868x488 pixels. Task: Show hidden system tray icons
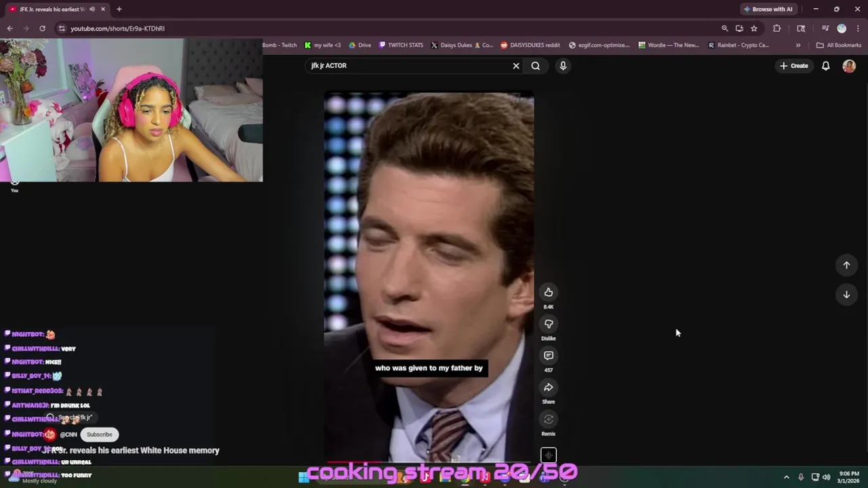(787, 477)
